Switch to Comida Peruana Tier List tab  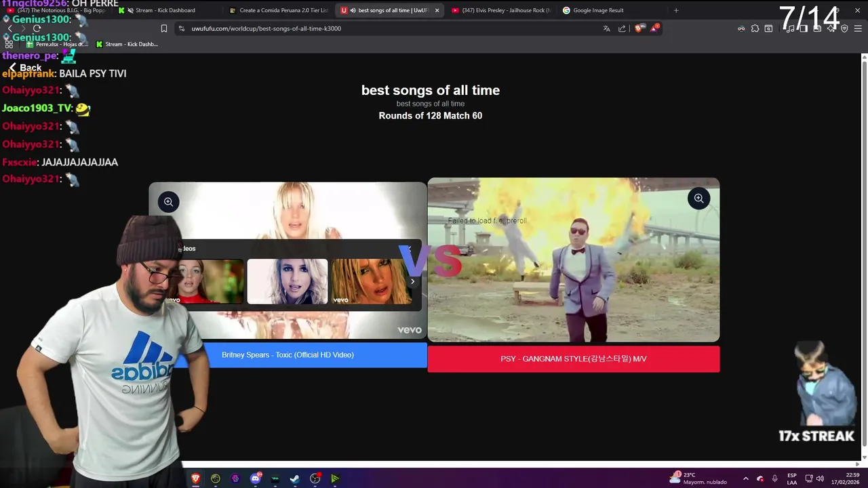tap(279, 10)
